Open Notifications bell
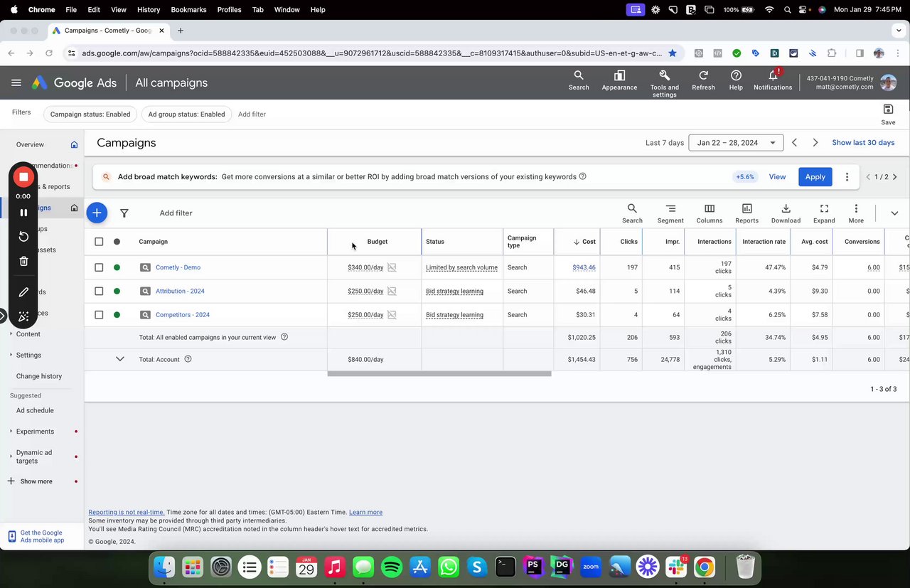Viewport: 910px width, 588px height. [773, 80]
